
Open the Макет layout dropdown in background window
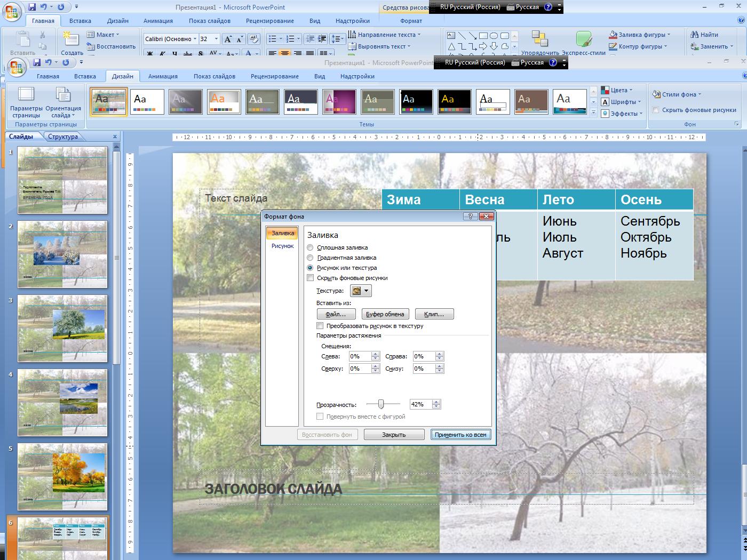(104, 35)
